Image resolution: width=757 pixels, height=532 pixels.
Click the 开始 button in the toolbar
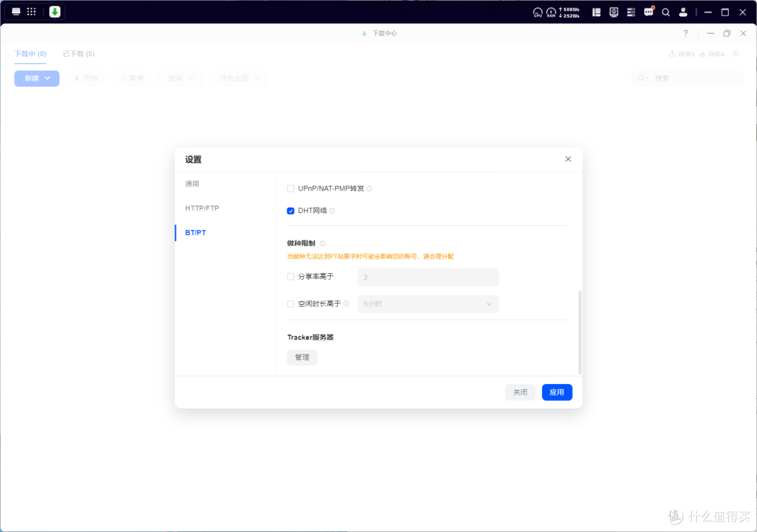coord(86,79)
